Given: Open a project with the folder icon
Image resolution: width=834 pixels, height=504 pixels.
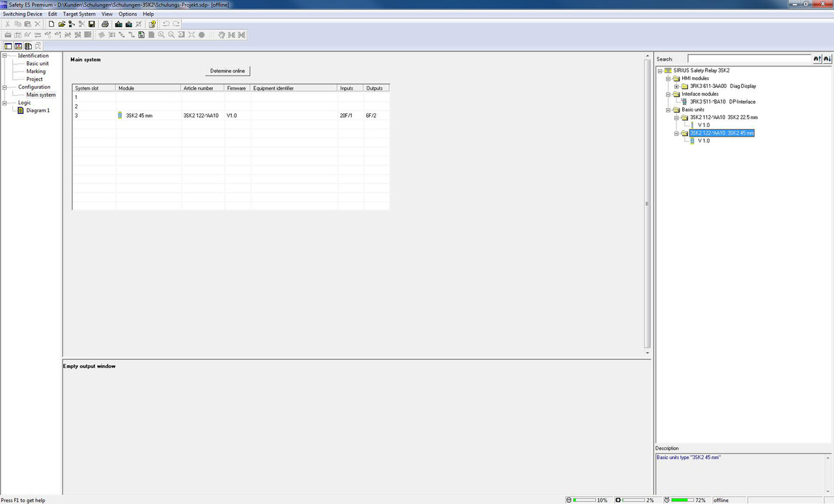Looking at the screenshot, I should point(62,24).
